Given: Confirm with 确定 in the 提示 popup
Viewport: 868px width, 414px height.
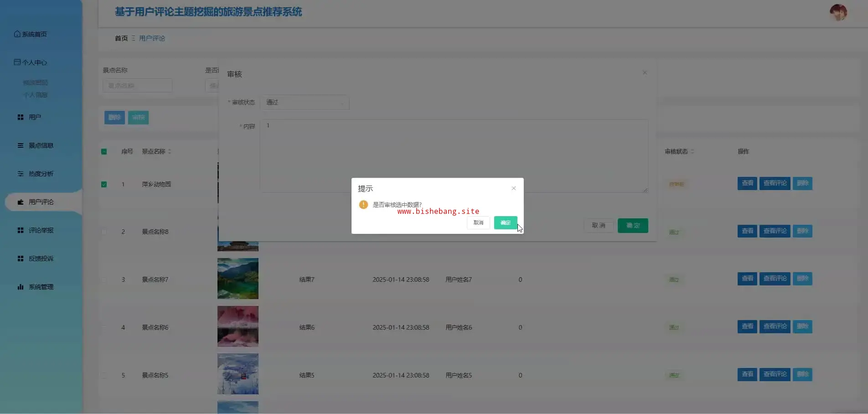Looking at the screenshot, I should (506, 223).
